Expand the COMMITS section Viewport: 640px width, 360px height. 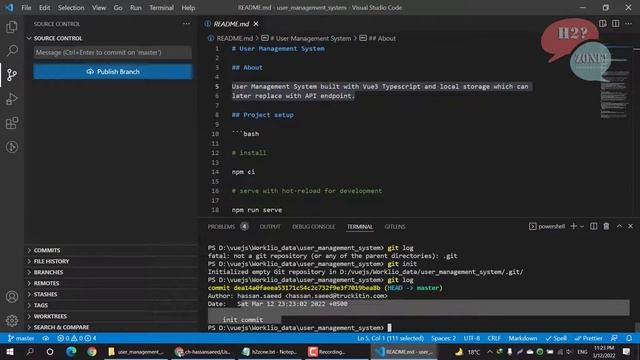(x=47, y=250)
